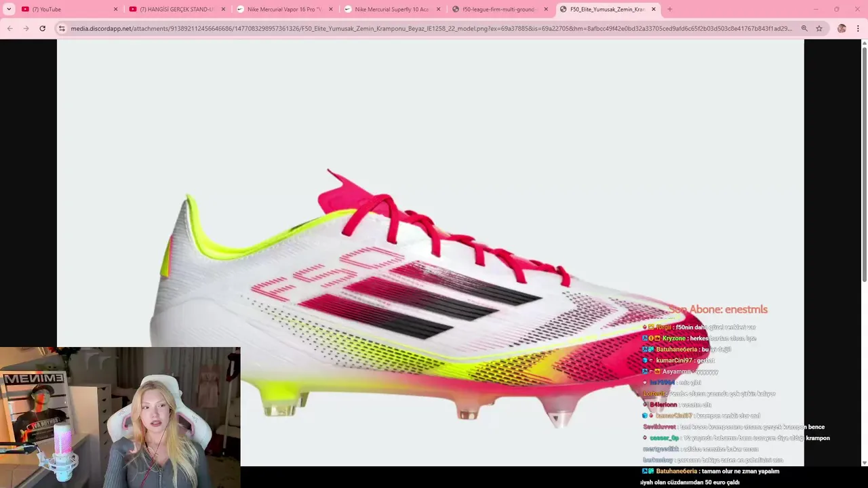This screenshot has width=868, height=488.
Task: Switch to Nike Mercurial Superfly 10 tab
Action: 392,9
